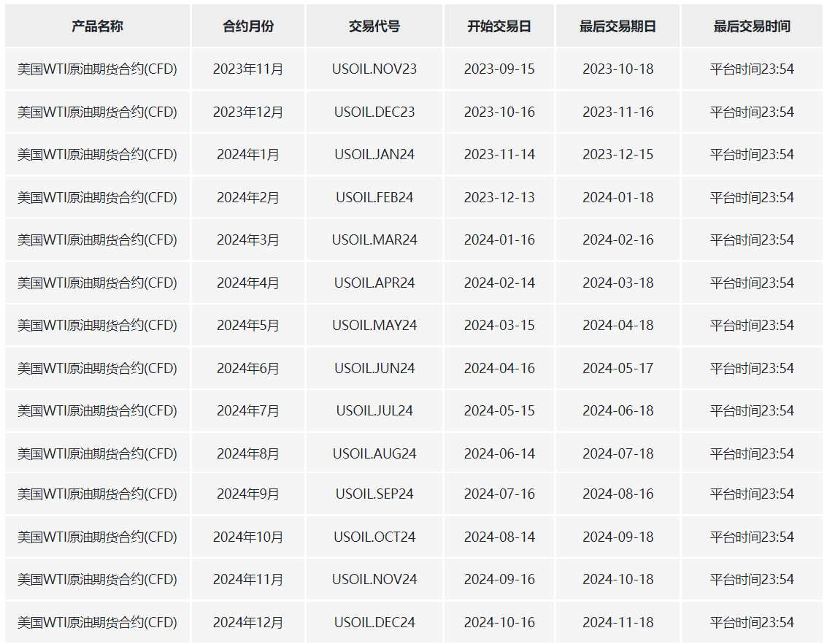Click last trading date 2024-05-17
This screenshot has height=644, width=827.
618,368
